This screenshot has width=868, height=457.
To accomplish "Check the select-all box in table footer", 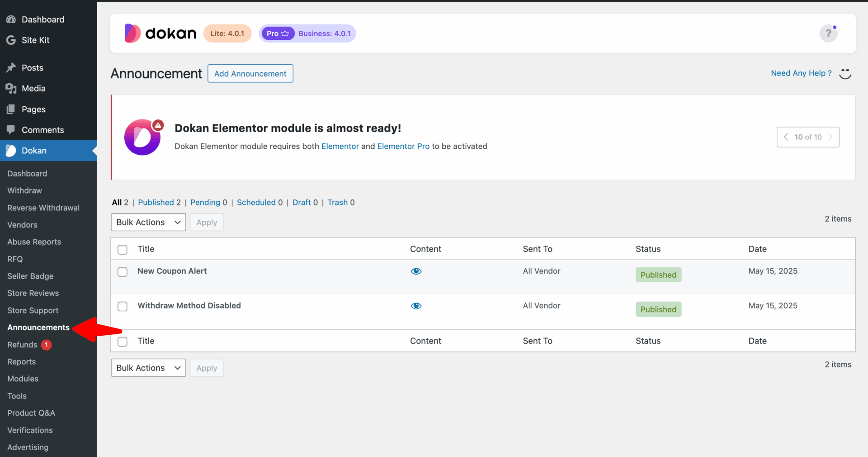I will pos(123,341).
